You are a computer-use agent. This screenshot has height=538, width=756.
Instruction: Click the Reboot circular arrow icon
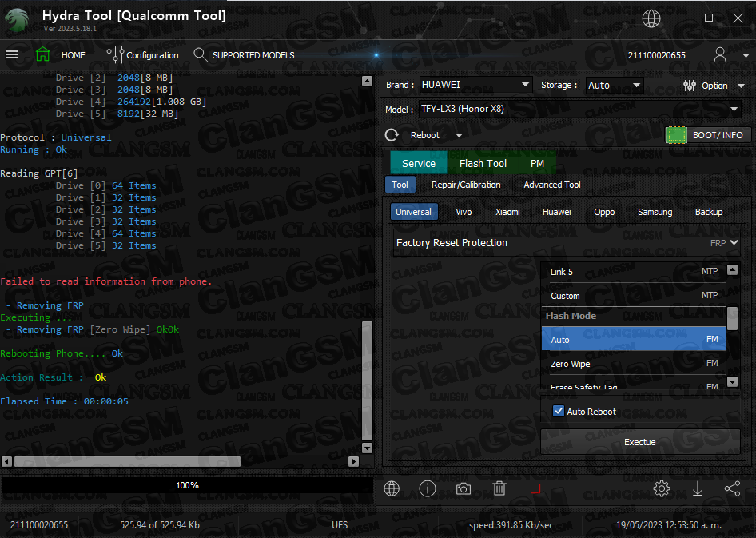pyautogui.click(x=392, y=135)
